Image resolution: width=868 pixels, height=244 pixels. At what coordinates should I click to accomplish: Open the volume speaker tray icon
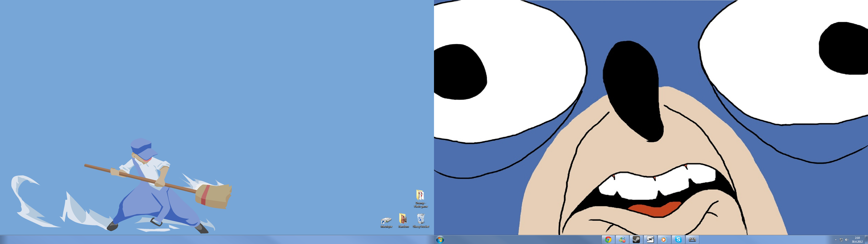pos(847,240)
